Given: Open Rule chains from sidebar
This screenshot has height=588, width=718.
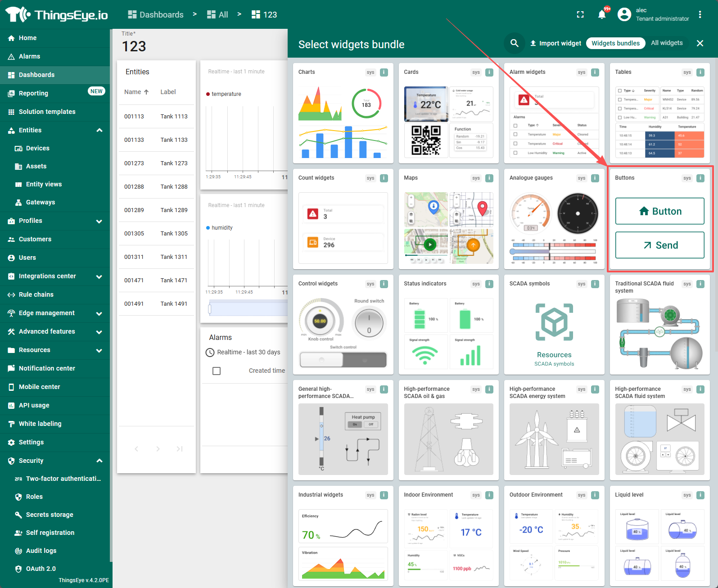Looking at the screenshot, I should [36, 294].
